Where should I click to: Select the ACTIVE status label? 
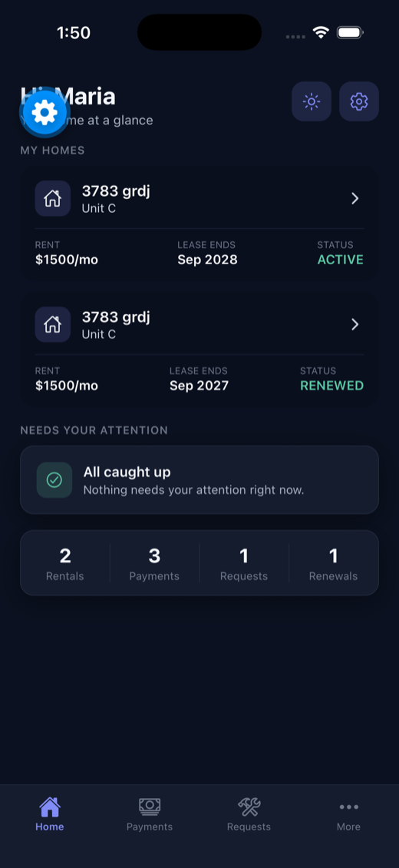click(x=341, y=260)
